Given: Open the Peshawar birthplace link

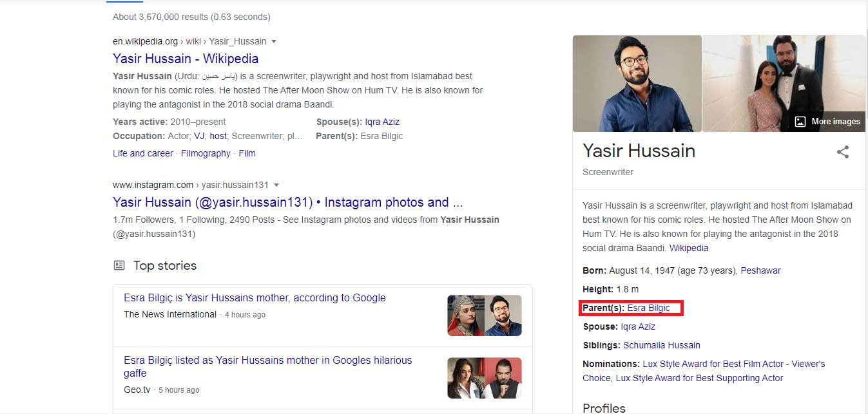Looking at the screenshot, I should click(x=760, y=270).
